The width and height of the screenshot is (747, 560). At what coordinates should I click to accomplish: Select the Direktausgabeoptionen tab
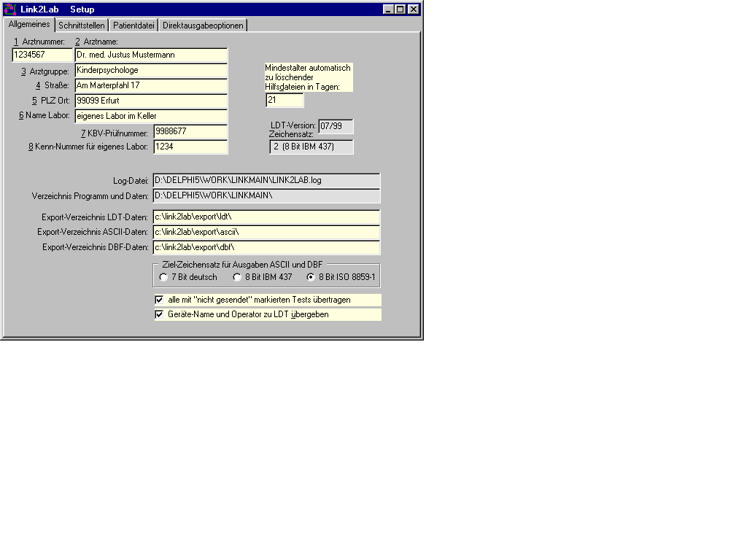203,26
